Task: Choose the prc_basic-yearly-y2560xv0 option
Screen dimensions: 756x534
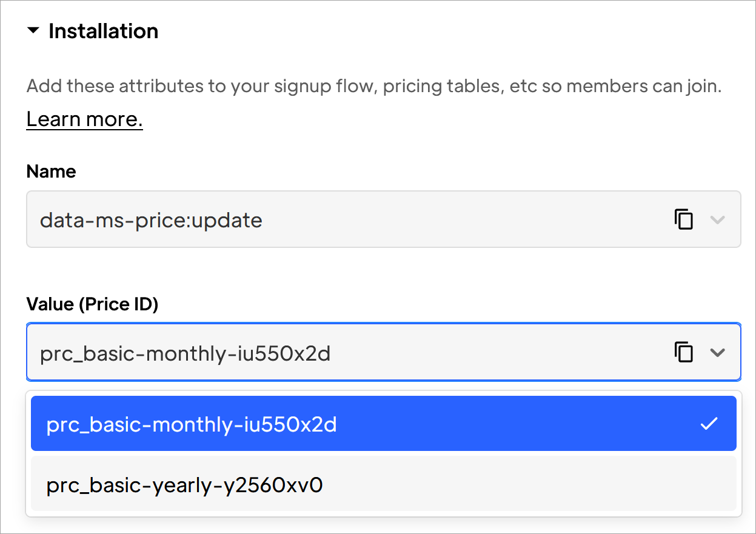Action: (383, 484)
